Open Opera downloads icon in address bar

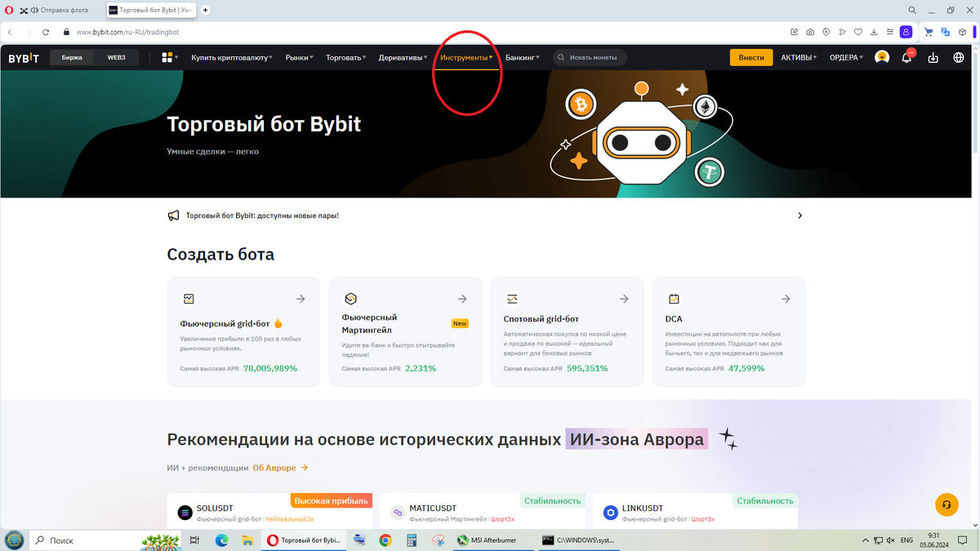click(874, 32)
